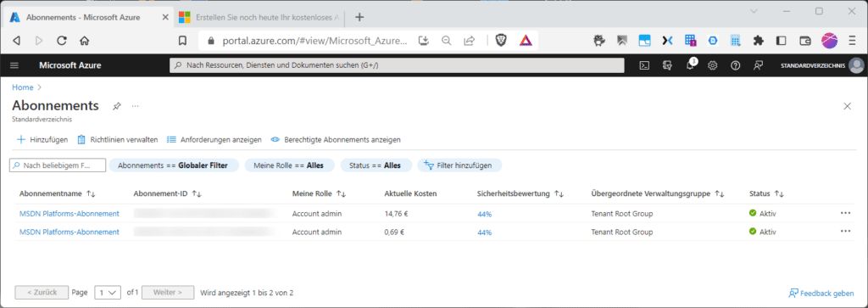The width and height of the screenshot is (868, 308).
Task: Click Berechtigte Abonnements anzeigen
Action: [x=336, y=140]
